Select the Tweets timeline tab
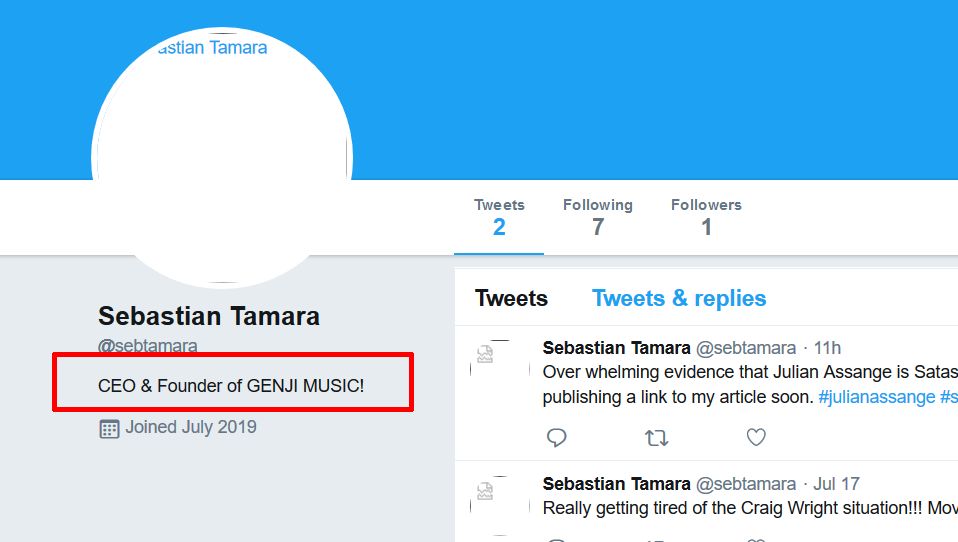The image size is (958, 542). 511,298
